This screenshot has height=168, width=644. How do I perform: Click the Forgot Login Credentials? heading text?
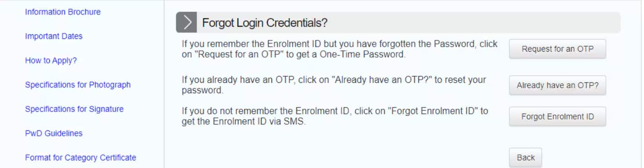265,23
